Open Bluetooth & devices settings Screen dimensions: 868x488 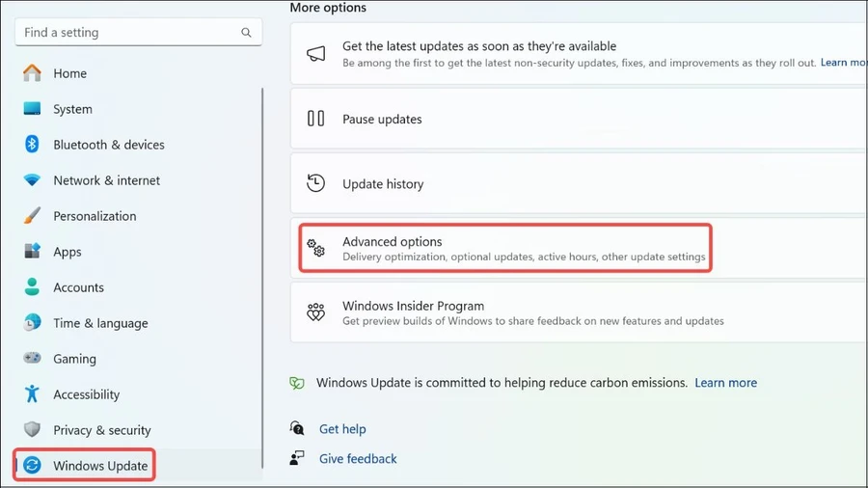[108, 145]
